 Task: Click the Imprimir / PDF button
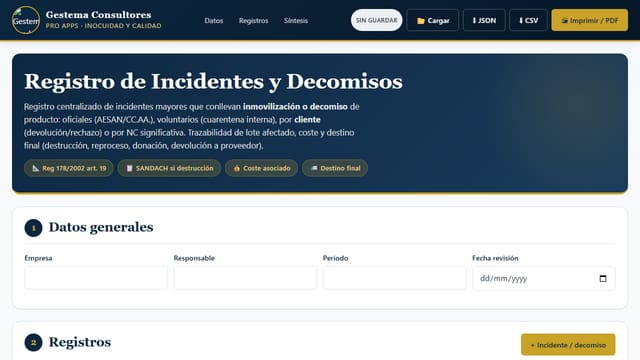coord(589,20)
